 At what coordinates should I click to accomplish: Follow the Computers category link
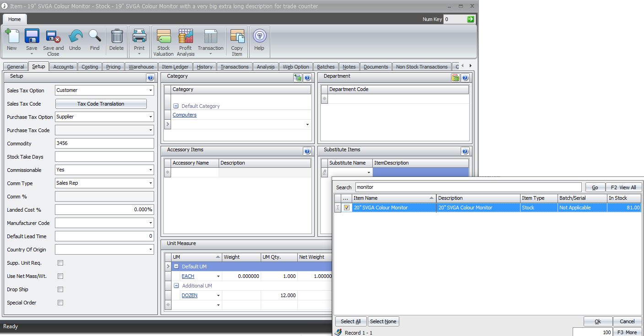184,115
